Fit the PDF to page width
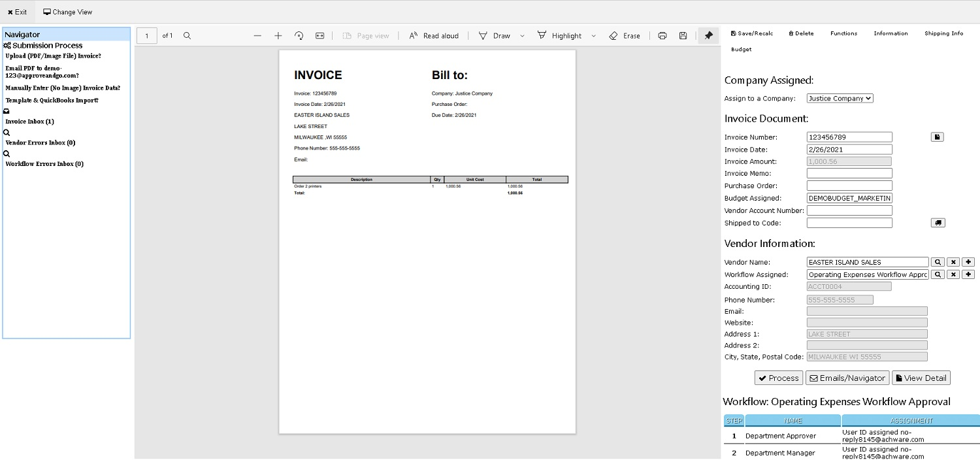980x460 pixels. 320,36
